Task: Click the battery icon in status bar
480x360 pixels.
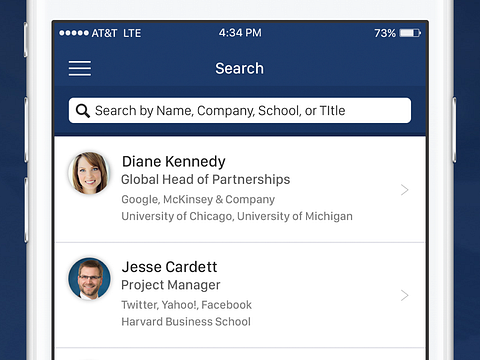Action: (x=410, y=33)
